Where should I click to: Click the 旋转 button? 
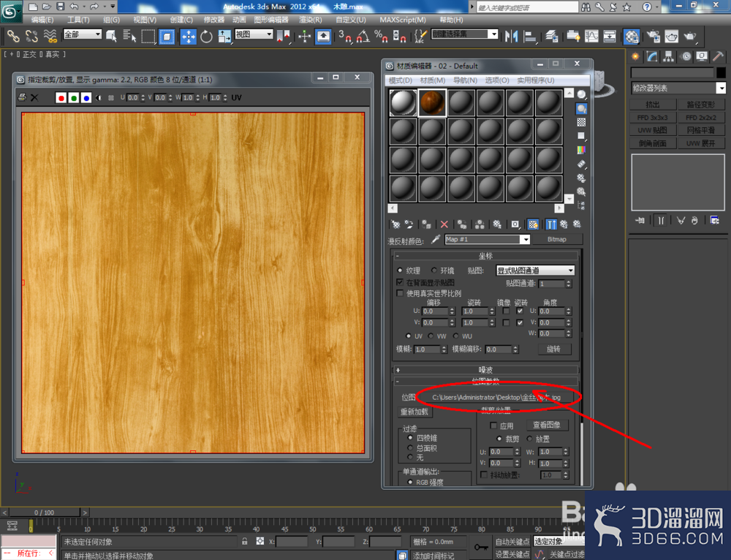[553, 349]
